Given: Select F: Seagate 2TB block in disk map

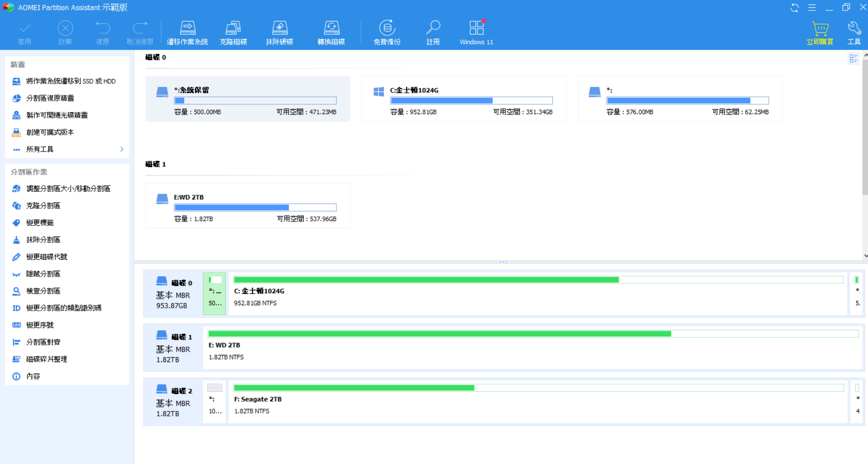Looking at the screenshot, I should (x=538, y=402).
